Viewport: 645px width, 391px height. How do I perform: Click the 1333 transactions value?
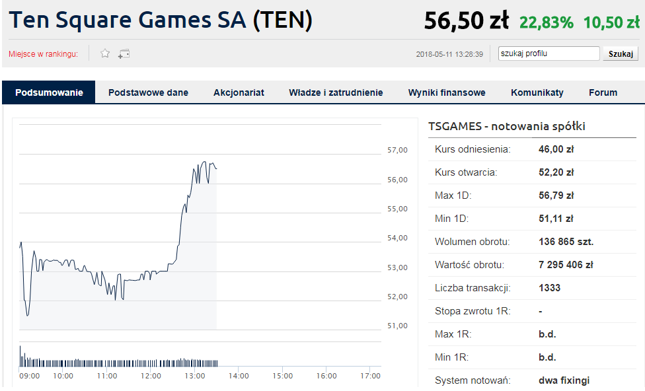tap(549, 288)
